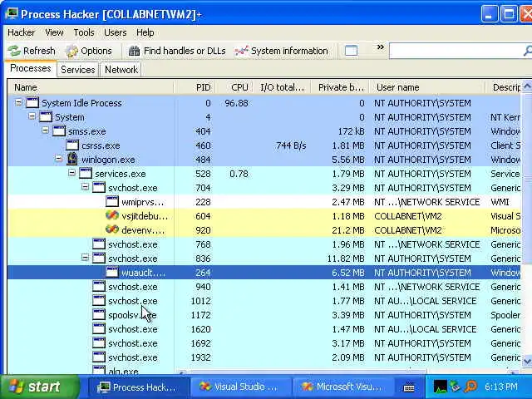The width and height of the screenshot is (532, 399).
Task: Switch to Microsoft Visual taskbar button
Action: click(342, 387)
